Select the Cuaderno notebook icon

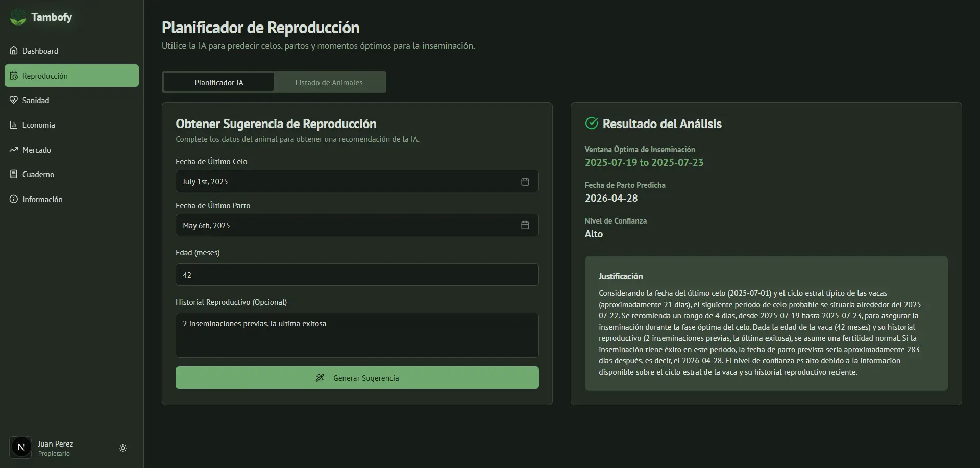coord(14,174)
